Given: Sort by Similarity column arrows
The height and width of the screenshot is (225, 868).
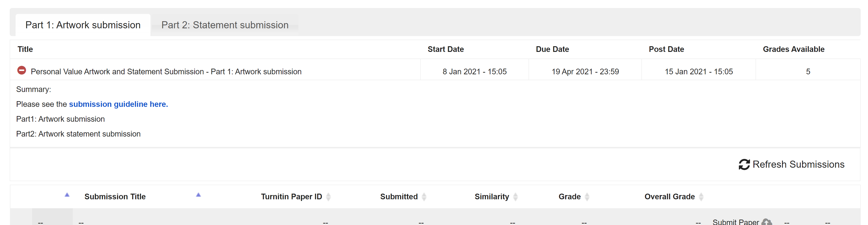Looking at the screenshot, I should pos(516,197).
